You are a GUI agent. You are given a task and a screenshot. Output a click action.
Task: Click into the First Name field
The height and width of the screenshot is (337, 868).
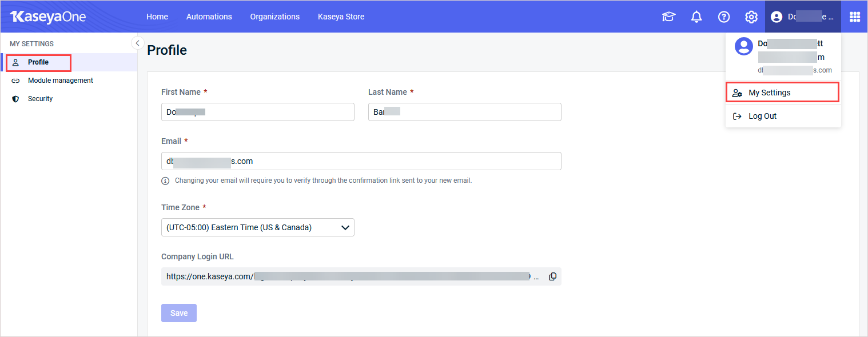coord(257,113)
